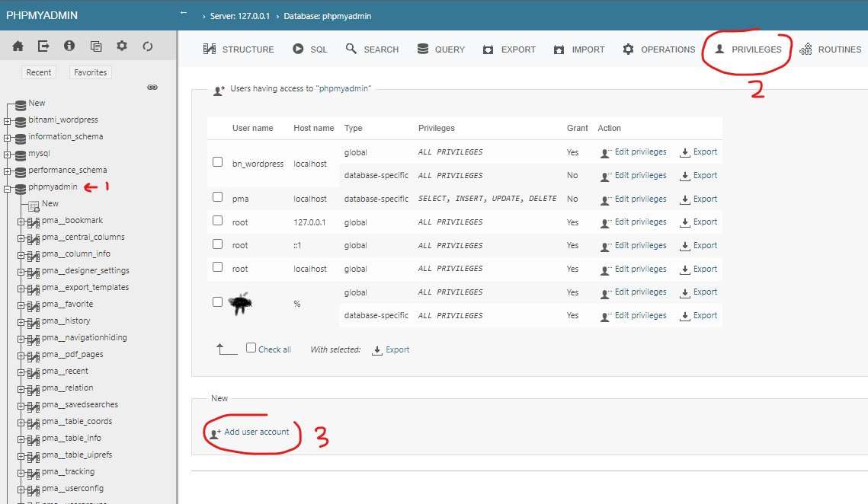Click the pma__history table icon

pos(34,323)
